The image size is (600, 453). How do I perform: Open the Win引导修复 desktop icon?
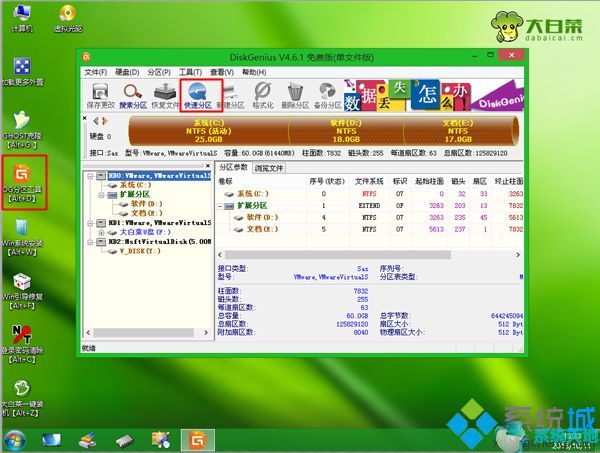click(x=22, y=291)
